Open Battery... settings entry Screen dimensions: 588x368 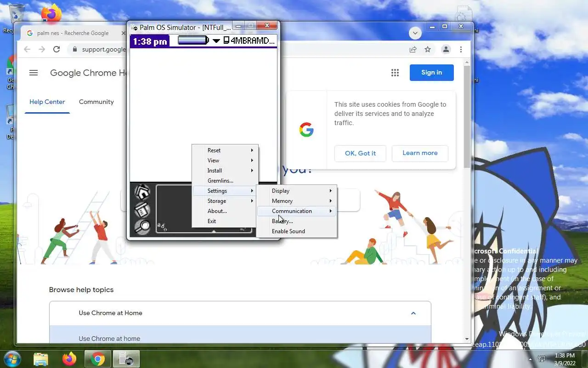297,221
